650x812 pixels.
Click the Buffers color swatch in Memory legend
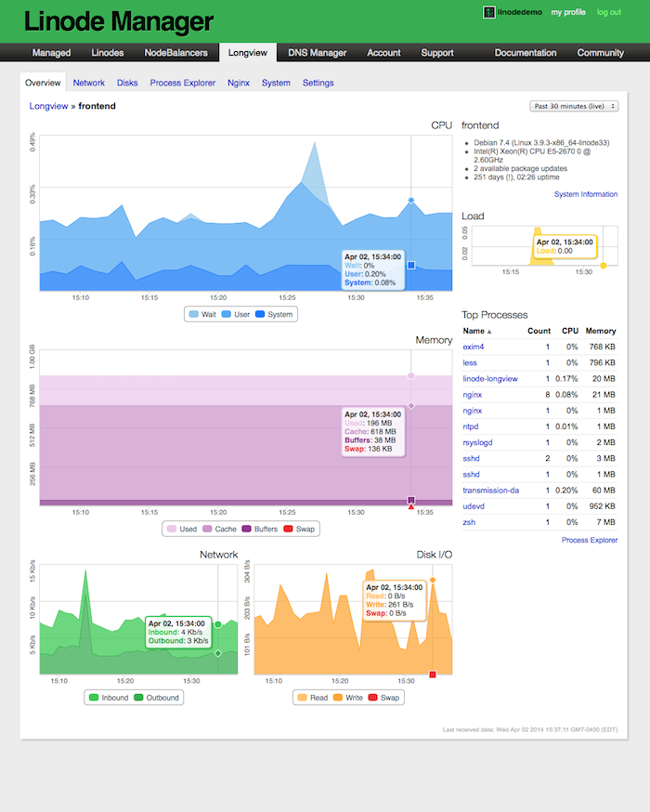249,529
